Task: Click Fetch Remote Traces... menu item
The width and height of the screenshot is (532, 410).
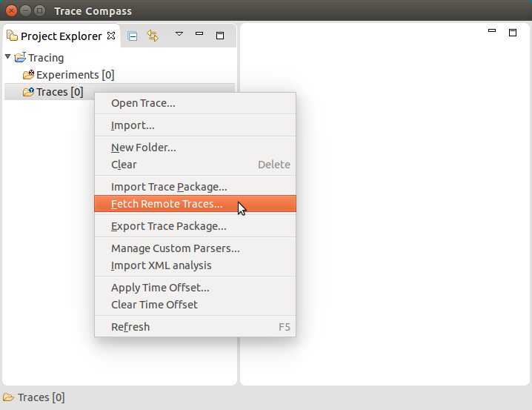Action: coord(167,204)
